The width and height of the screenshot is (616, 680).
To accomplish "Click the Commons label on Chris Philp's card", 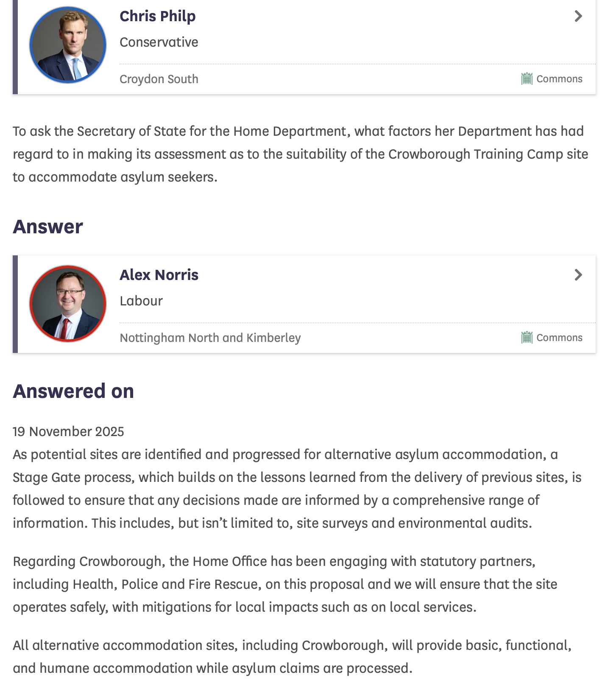I will pyautogui.click(x=559, y=79).
